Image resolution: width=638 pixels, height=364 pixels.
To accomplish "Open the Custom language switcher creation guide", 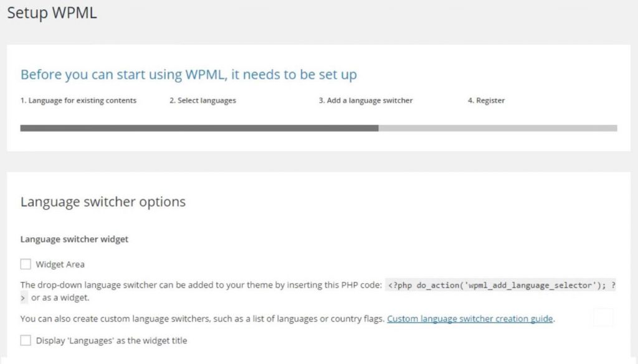I will (x=469, y=319).
